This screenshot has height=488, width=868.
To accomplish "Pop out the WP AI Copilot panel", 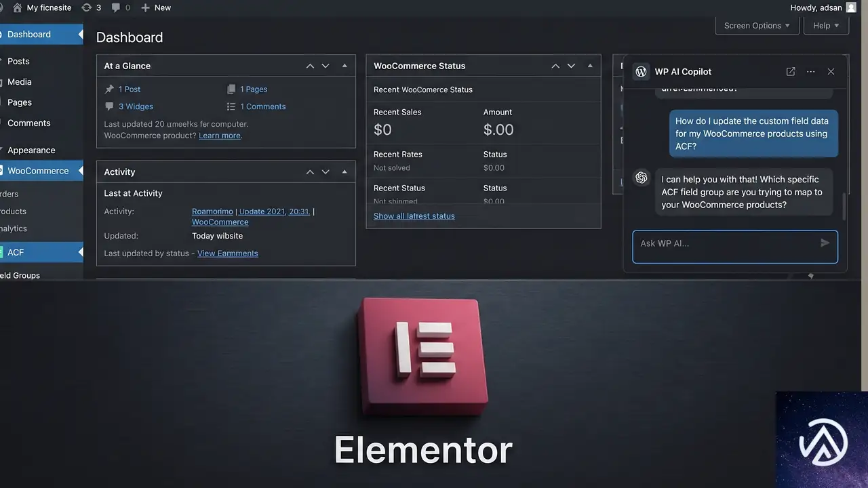I will coord(791,71).
